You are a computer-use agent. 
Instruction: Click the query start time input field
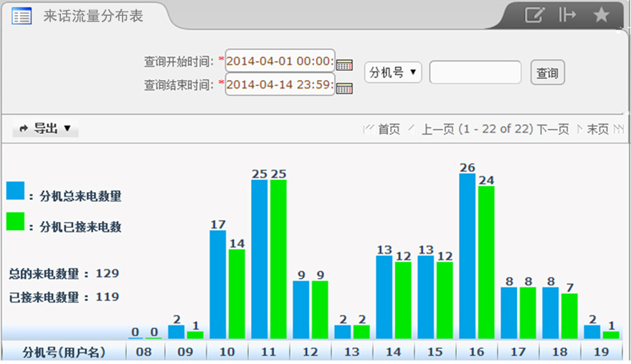point(280,61)
